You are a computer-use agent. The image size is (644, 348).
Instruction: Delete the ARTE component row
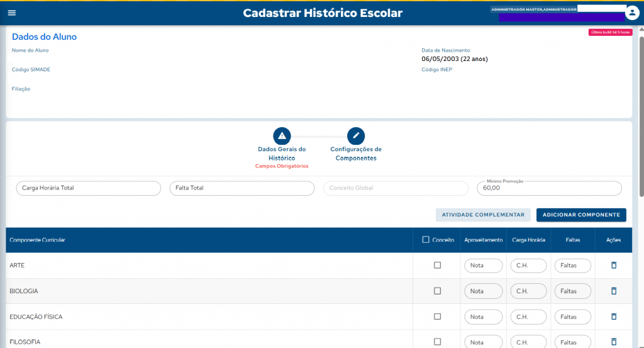pyautogui.click(x=613, y=266)
